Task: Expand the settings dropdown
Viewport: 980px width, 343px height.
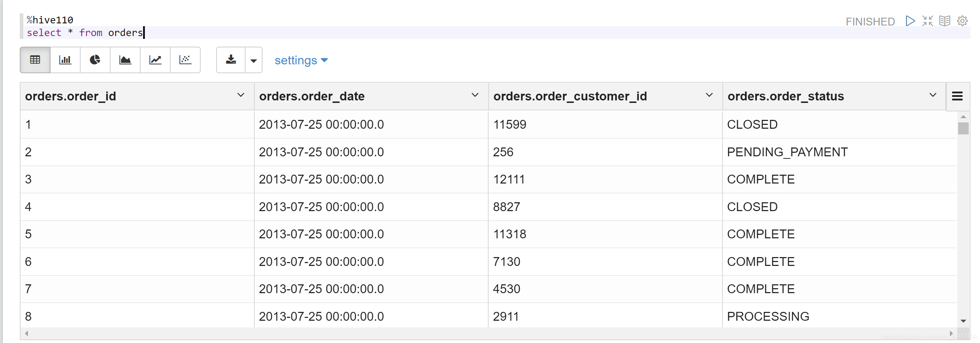Action: [301, 60]
